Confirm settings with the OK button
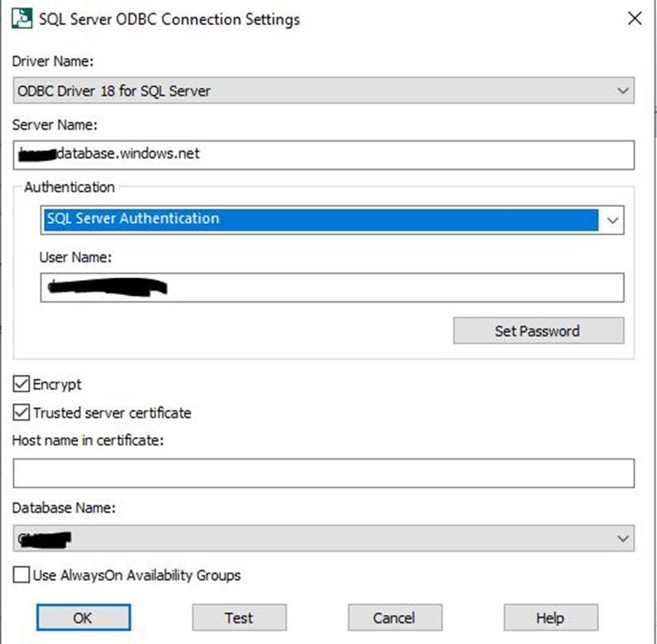This screenshot has width=657, height=644. click(83, 617)
